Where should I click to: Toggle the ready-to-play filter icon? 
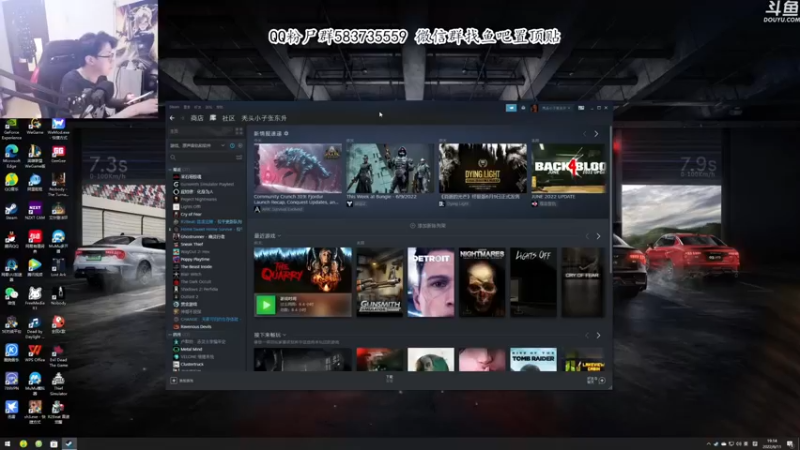(x=240, y=145)
